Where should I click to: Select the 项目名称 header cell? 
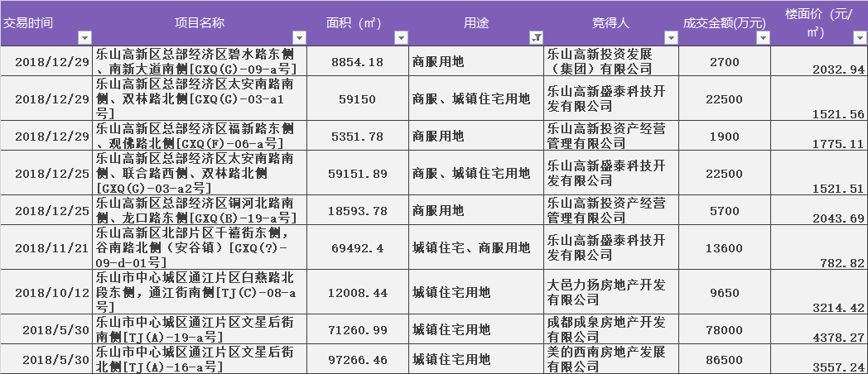pos(200,23)
